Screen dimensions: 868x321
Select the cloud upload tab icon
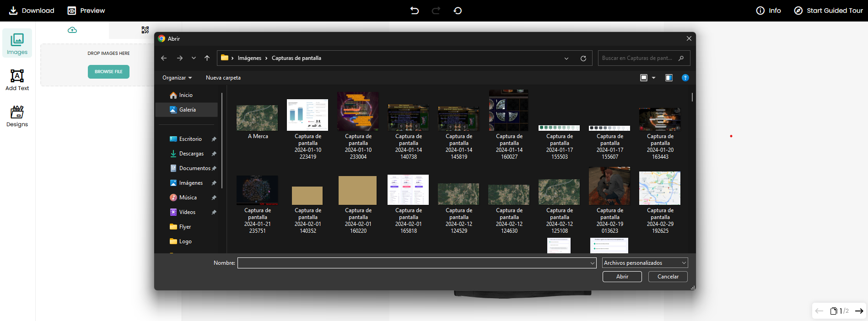click(72, 30)
